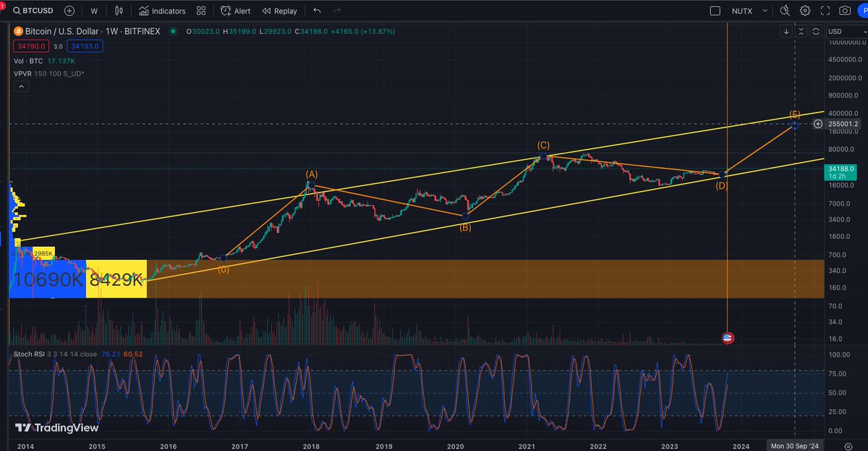Screen dimensions: 868x451
Task: Enter fullscreen mode
Action: point(825,11)
